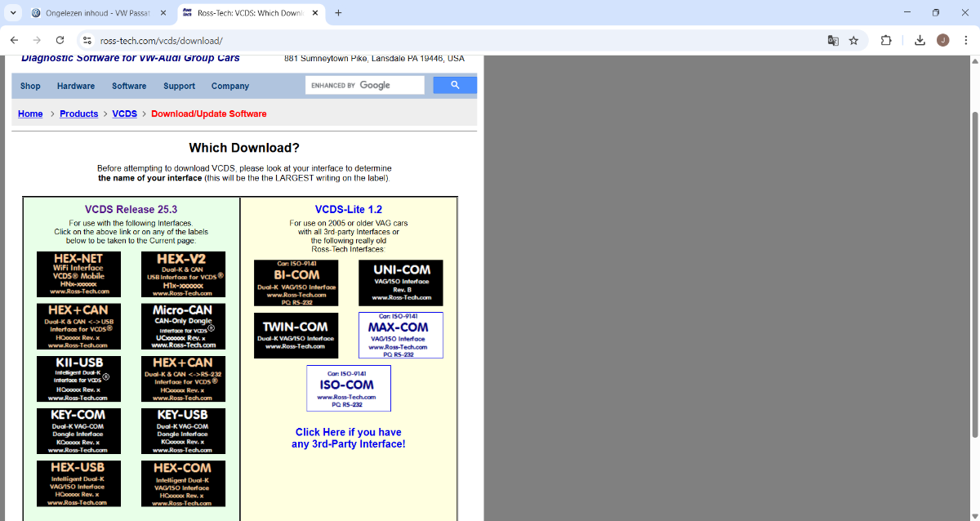Click the Enhanced by Google search field
The image size is (980, 521).
365,85
